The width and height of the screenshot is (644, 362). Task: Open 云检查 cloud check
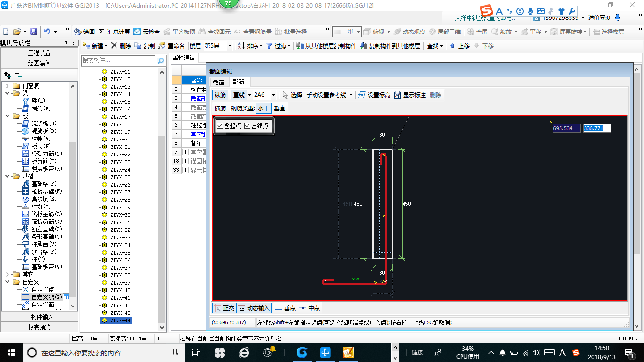point(147,32)
